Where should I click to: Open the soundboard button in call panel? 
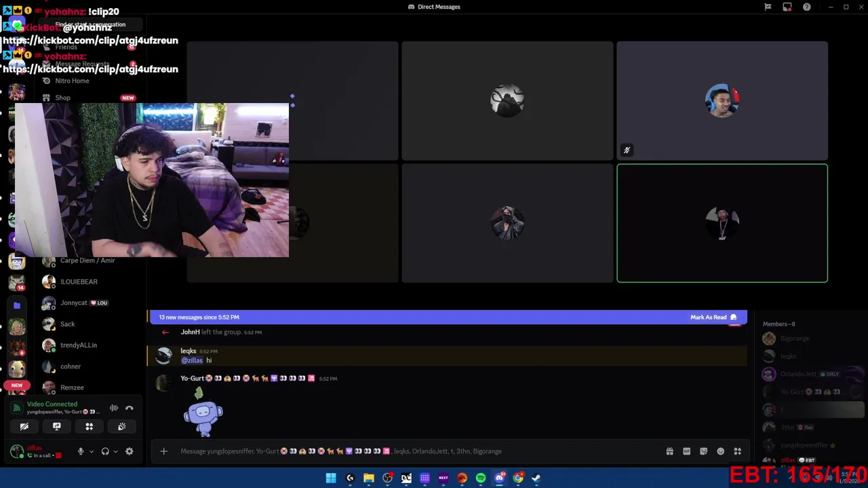click(121, 426)
